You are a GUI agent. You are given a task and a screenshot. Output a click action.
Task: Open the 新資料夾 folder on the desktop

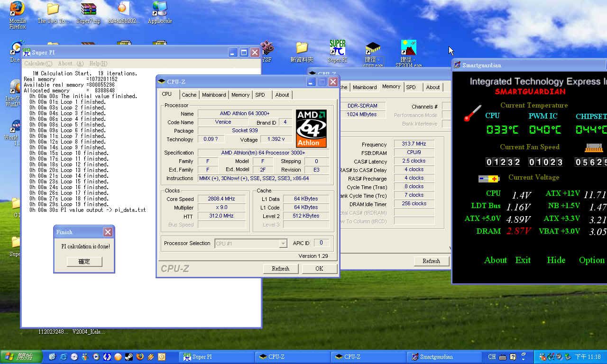(x=302, y=47)
